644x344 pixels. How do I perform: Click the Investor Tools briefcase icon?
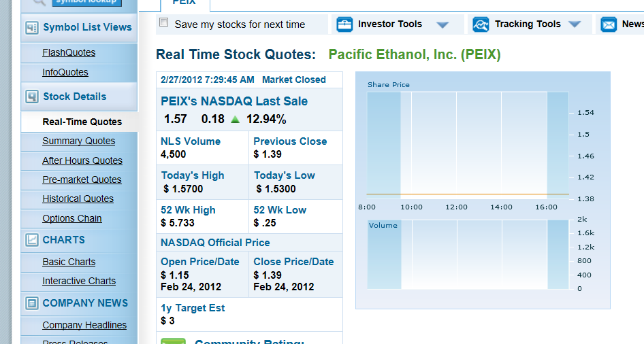[345, 24]
